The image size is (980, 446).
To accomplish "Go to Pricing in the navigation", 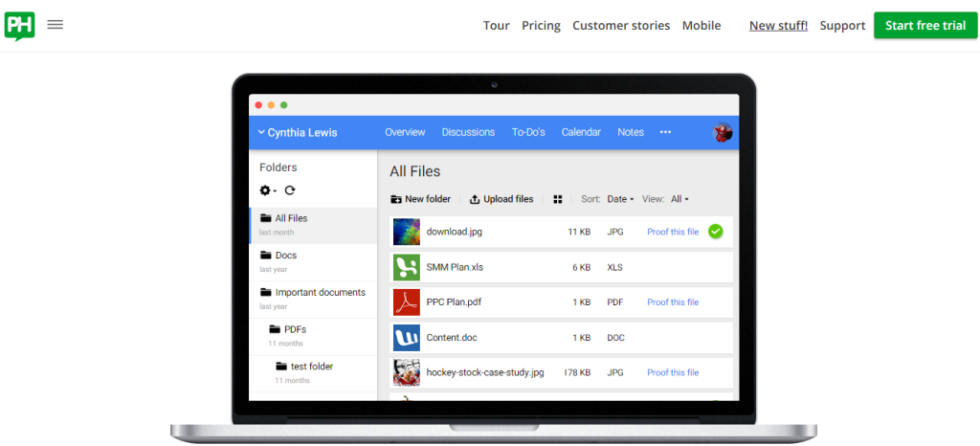I will pos(542,26).
